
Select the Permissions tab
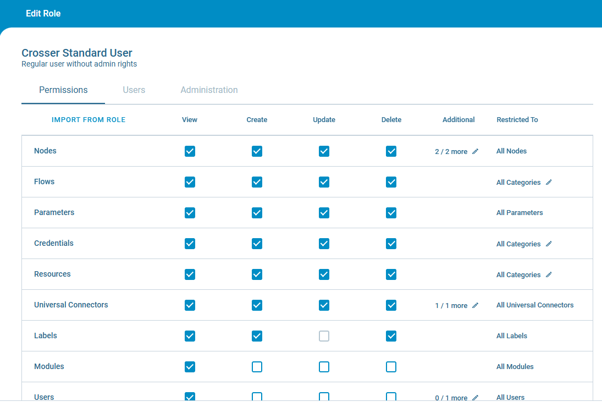coord(63,90)
